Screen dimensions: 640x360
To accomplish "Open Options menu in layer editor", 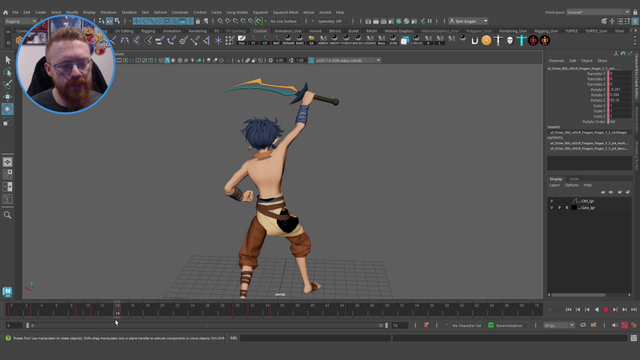I will [x=571, y=185].
